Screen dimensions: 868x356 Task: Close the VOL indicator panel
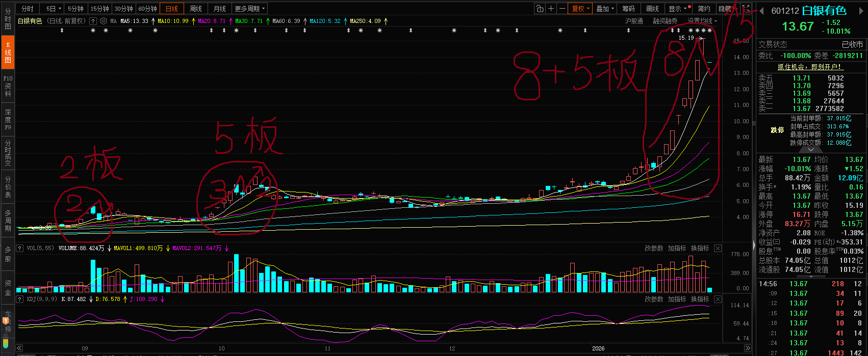pos(718,249)
